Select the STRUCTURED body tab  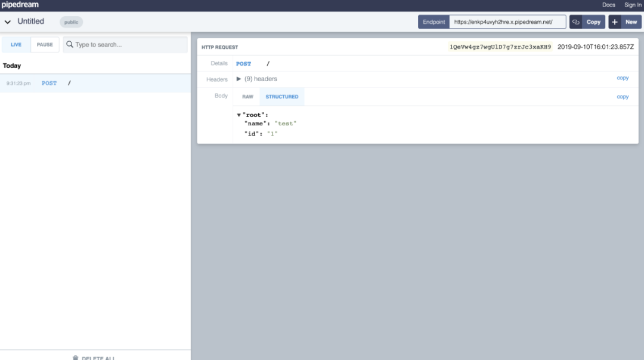(281, 97)
